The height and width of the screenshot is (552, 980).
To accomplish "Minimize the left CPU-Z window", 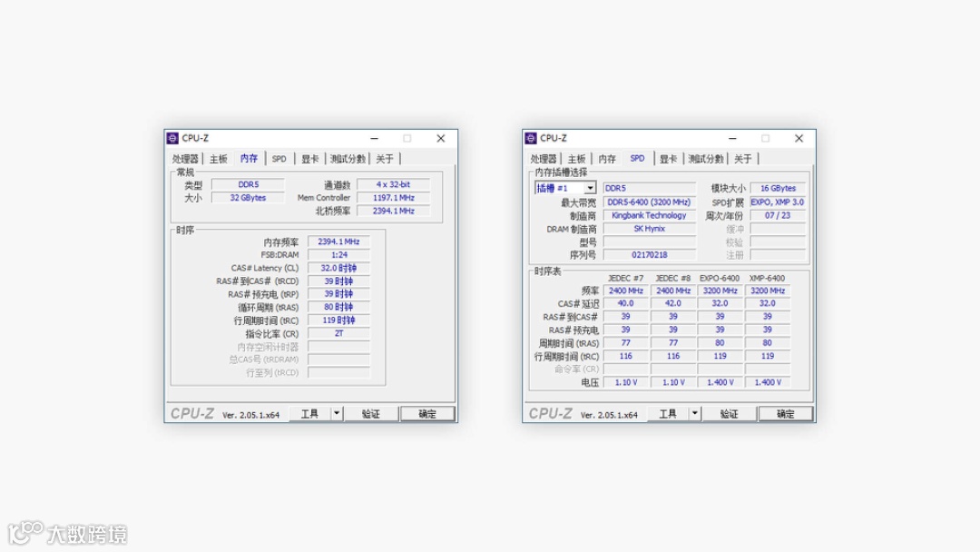I will click(375, 138).
